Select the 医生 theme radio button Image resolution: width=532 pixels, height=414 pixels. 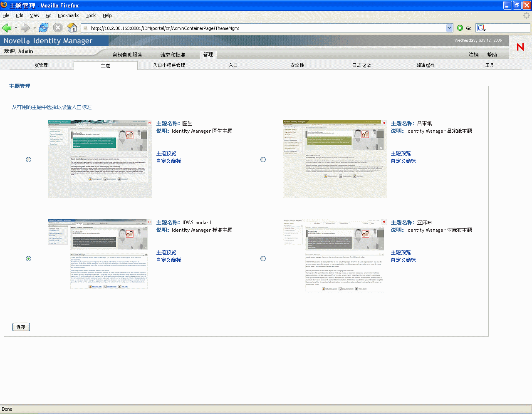[x=28, y=159]
